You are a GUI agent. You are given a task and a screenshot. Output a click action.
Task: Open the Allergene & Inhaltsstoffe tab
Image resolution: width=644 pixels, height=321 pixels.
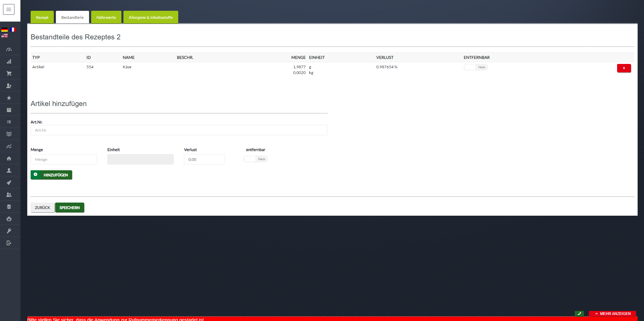coord(151,17)
